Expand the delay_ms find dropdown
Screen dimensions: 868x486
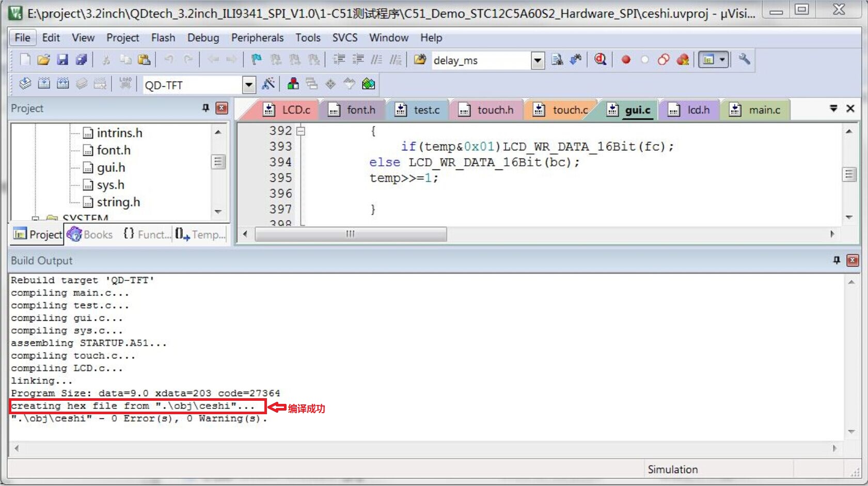[x=538, y=60]
